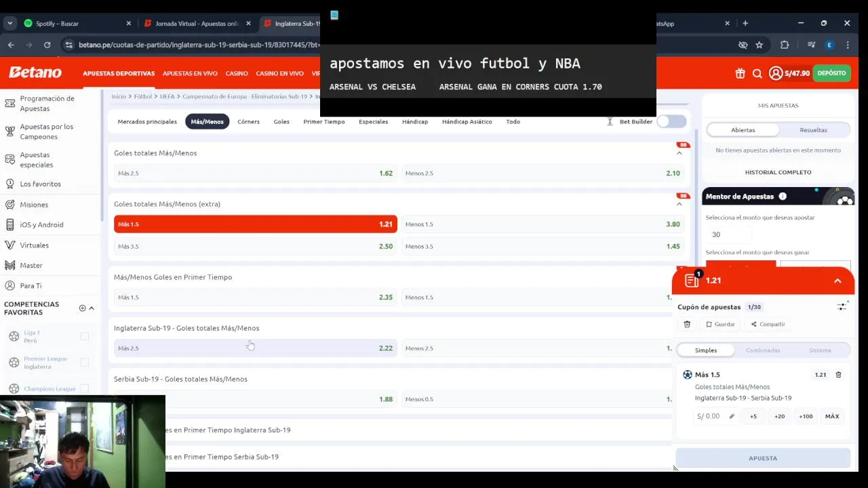868x488 pixels.
Task: Delete all bets with coupon trash icon
Action: (x=687, y=324)
